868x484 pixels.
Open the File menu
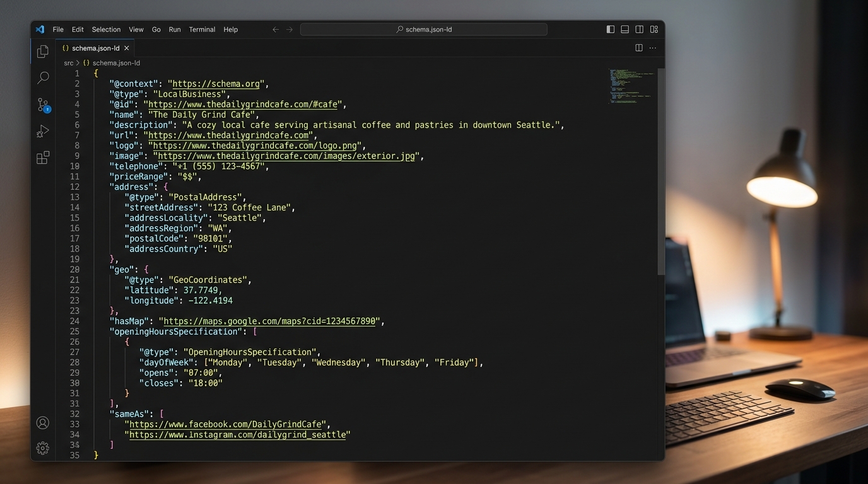pos(58,29)
